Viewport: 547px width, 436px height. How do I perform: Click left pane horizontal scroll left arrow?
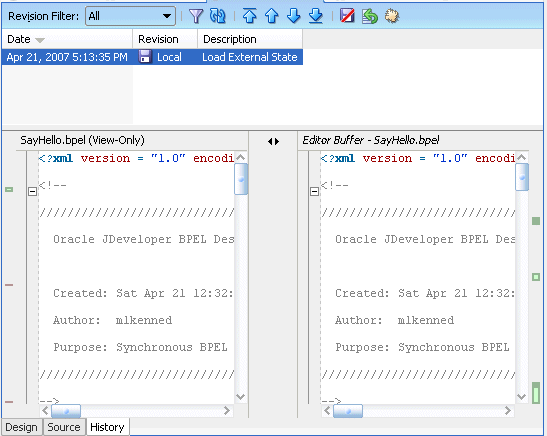click(45, 411)
